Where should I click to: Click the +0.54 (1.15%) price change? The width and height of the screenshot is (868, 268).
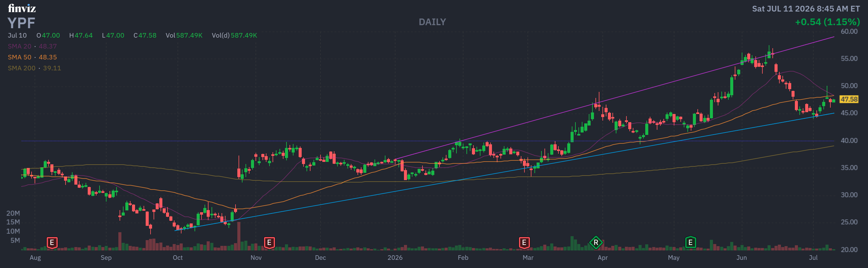click(827, 22)
